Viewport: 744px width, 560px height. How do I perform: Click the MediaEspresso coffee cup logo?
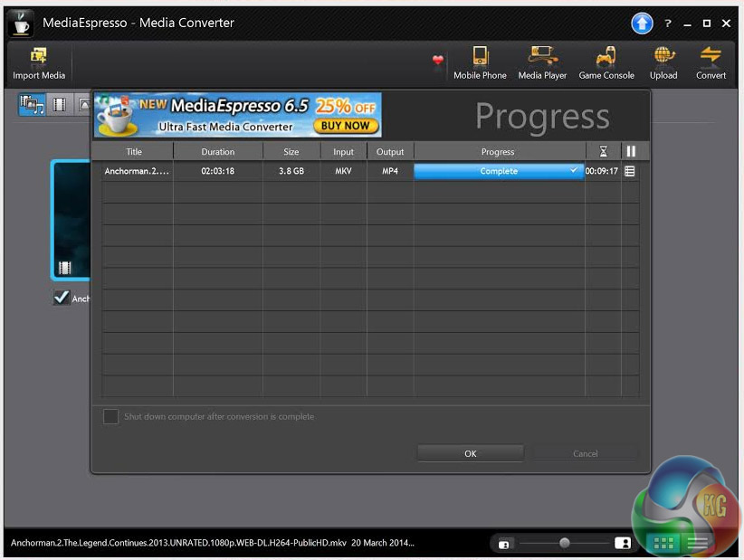pyautogui.click(x=21, y=23)
